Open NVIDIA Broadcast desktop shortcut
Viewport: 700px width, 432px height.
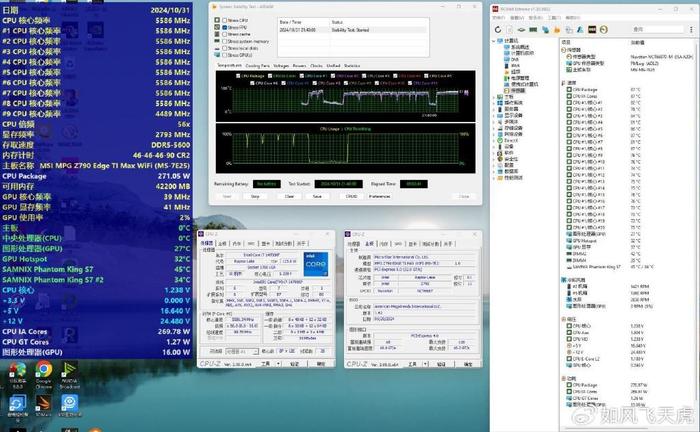tap(69, 370)
